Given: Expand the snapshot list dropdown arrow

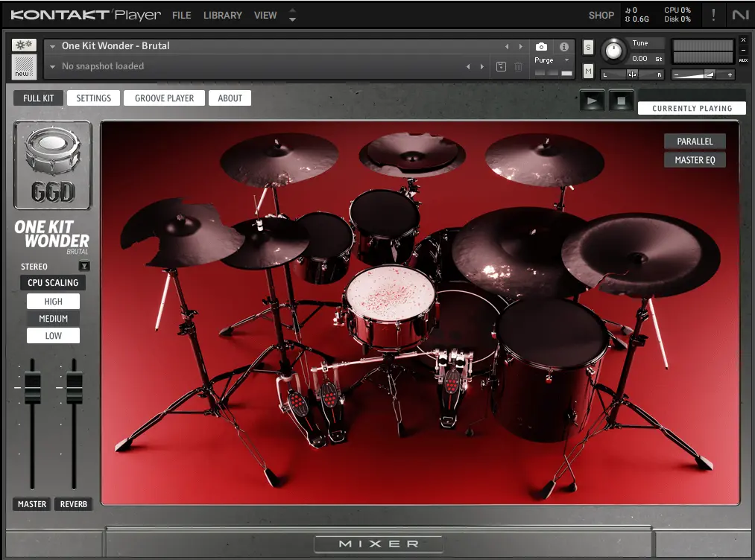Looking at the screenshot, I should click(52, 67).
